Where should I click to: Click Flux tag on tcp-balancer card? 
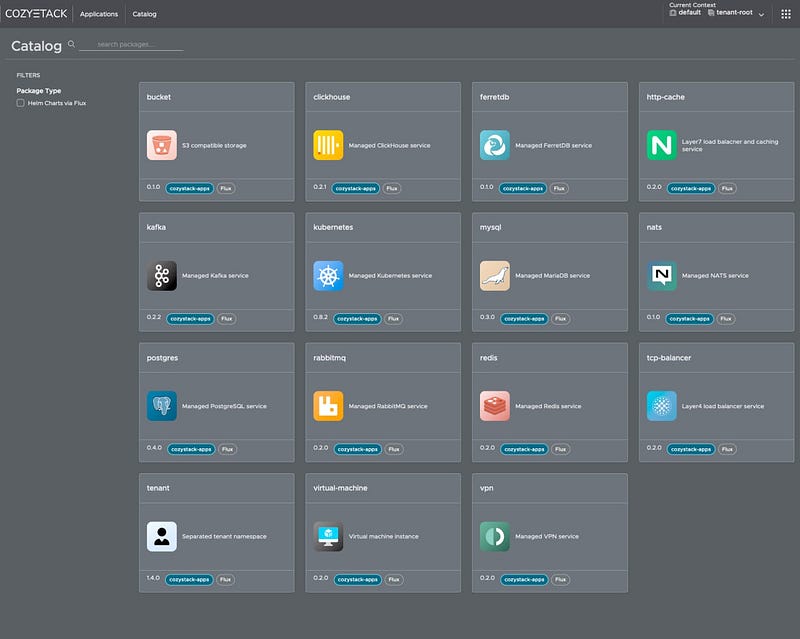point(727,449)
